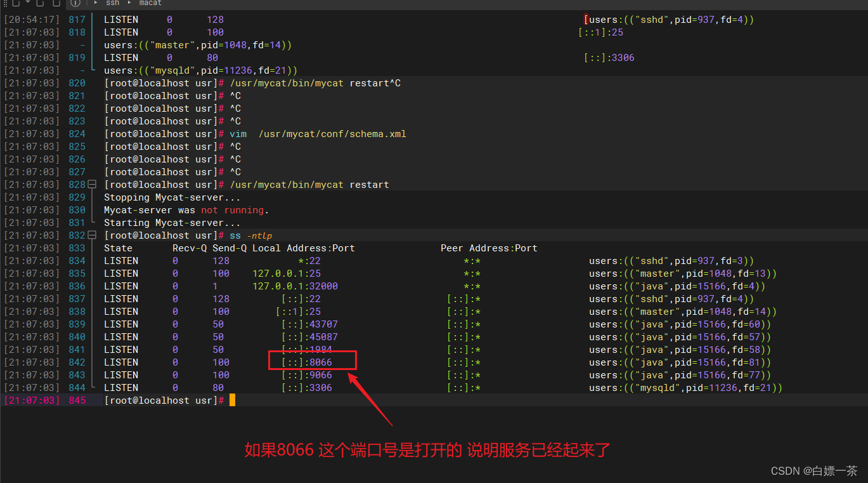Image resolution: width=868 pixels, height=483 pixels.
Task: Expand the arrow before the 'ssh' breadcrumb
Action: click(95, 3)
